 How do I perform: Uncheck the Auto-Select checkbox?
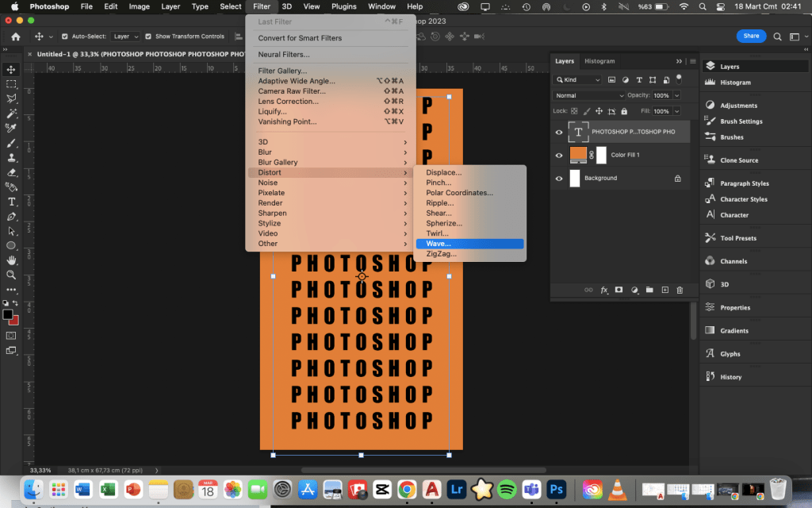coord(64,37)
